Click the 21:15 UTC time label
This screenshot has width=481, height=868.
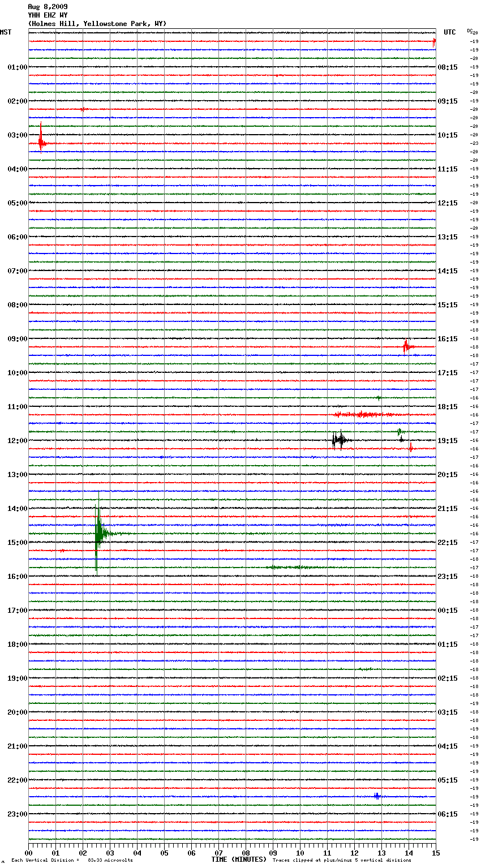pyautogui.click(x=448, y=509)
